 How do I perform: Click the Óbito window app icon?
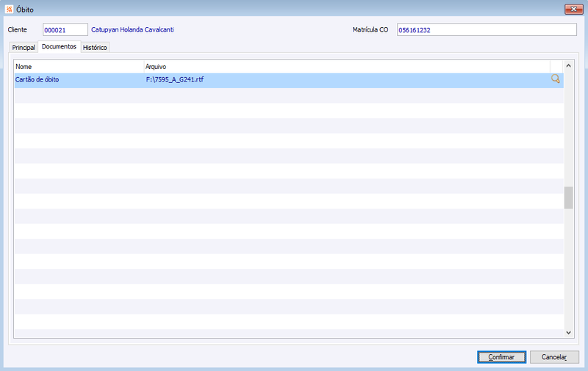(x=9, y=10)
